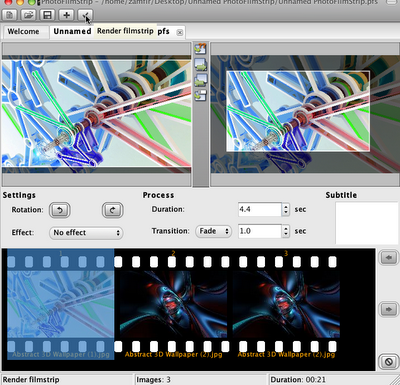This screenshot has width=400, height=385.
Task: Click the window's green zoom button
Action: click(x=32, y=2)
